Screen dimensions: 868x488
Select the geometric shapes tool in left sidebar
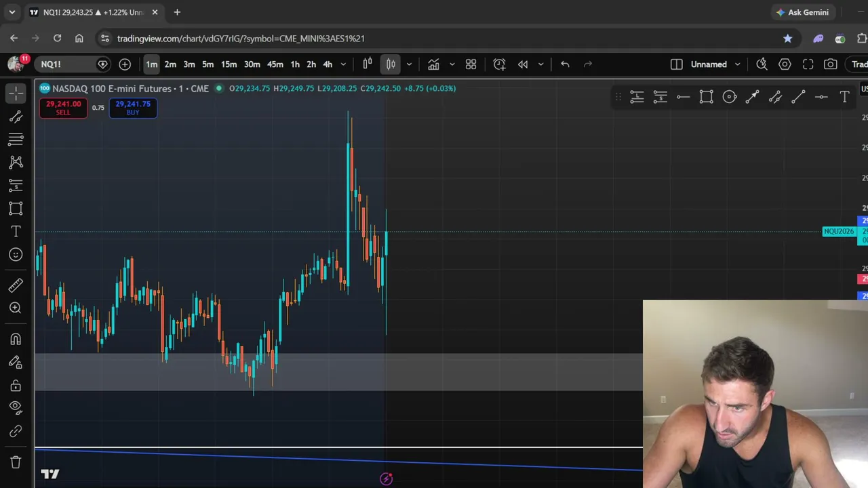coord(16,208)
